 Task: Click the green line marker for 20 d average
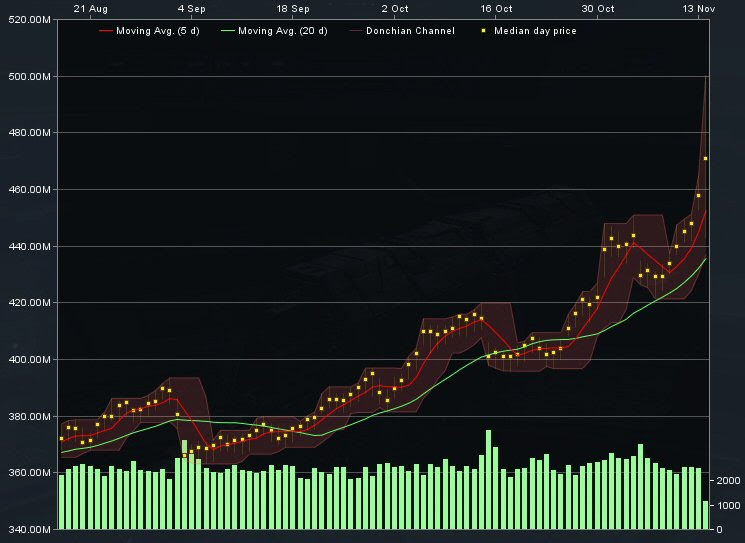tap(228, 31)
